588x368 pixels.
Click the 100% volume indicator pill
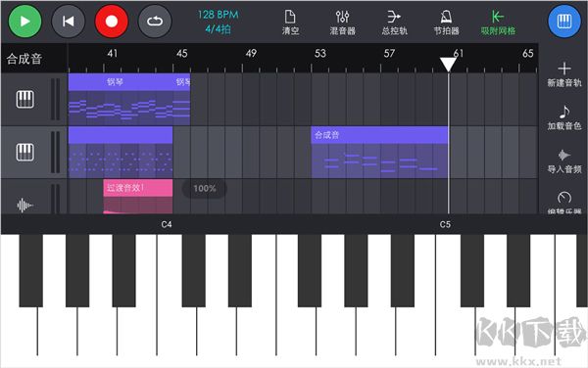[205, 188]
